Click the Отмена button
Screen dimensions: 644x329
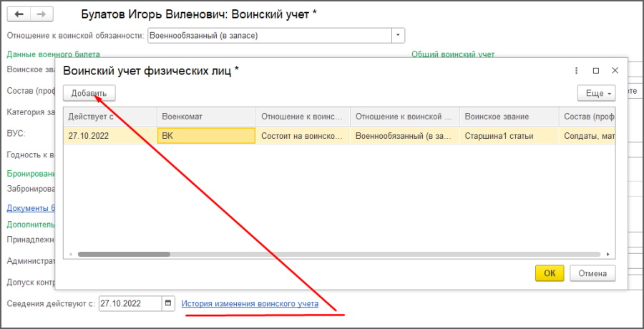pyautogui.click(x=592, y=272)
